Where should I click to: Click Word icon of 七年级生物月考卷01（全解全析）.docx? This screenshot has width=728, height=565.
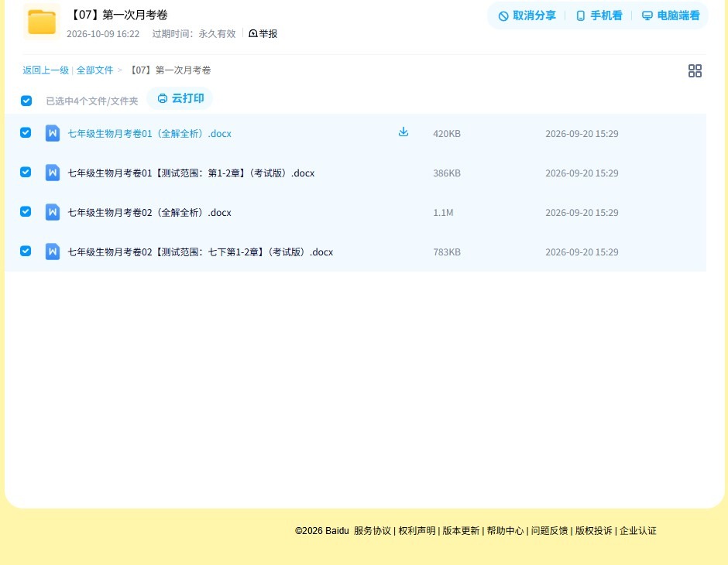click(x=53, y=133)
